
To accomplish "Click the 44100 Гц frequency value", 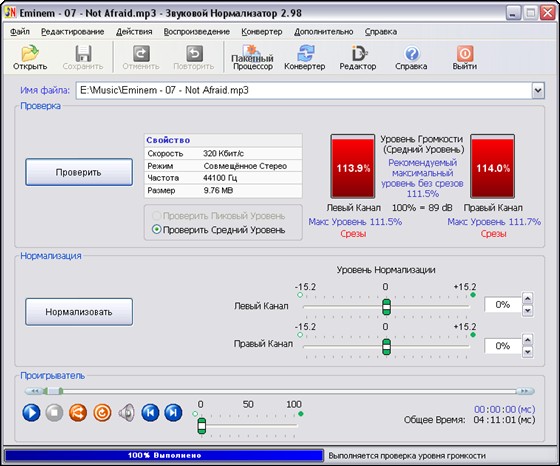I will [220, 178].
